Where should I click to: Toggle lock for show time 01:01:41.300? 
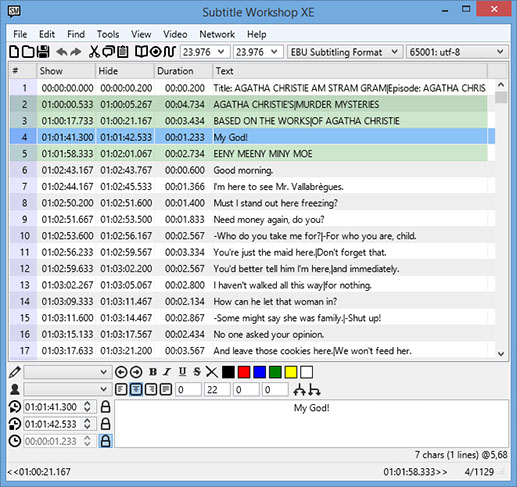tap(106, 407)
